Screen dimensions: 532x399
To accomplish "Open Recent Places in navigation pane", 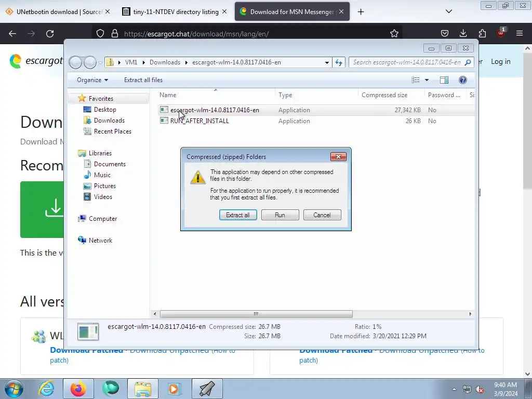I will (112, 131).
